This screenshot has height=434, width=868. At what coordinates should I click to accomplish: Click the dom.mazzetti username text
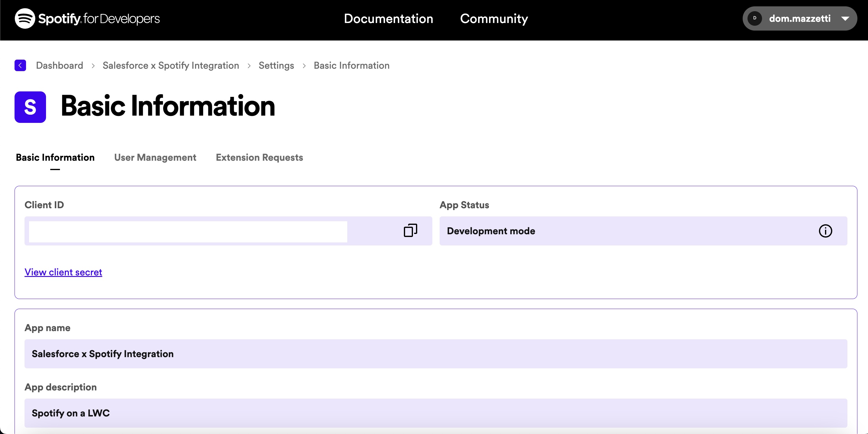click(x=800, y=18)
